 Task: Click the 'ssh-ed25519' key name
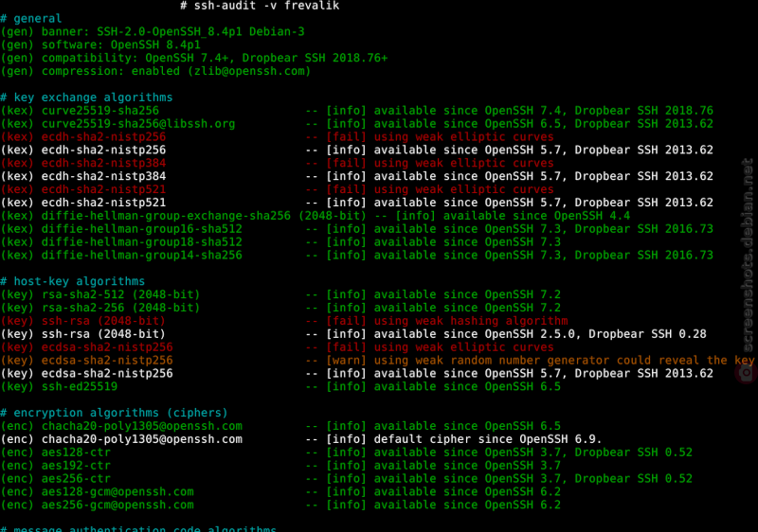click(x=80, y=386)
